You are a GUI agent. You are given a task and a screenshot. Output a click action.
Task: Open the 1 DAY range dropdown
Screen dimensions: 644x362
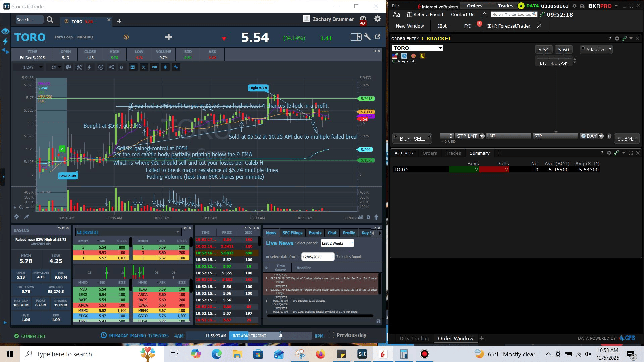coord(29,67)
